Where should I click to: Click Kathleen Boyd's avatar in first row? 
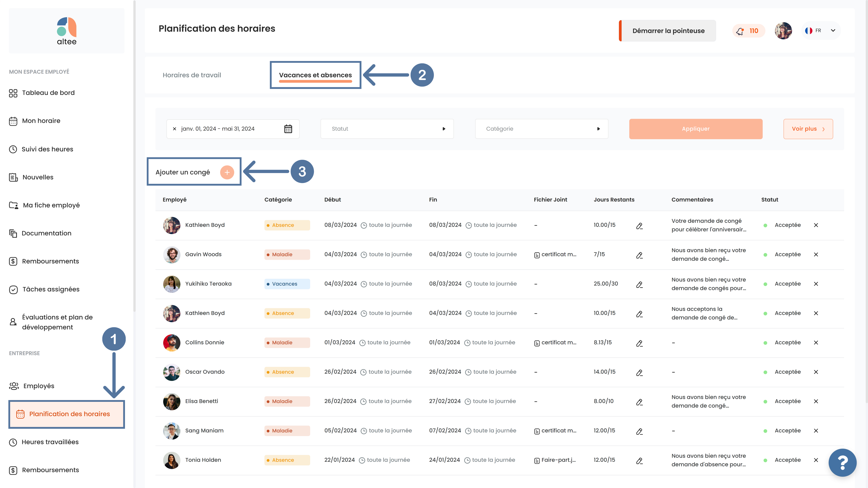(x=172, y=225)
